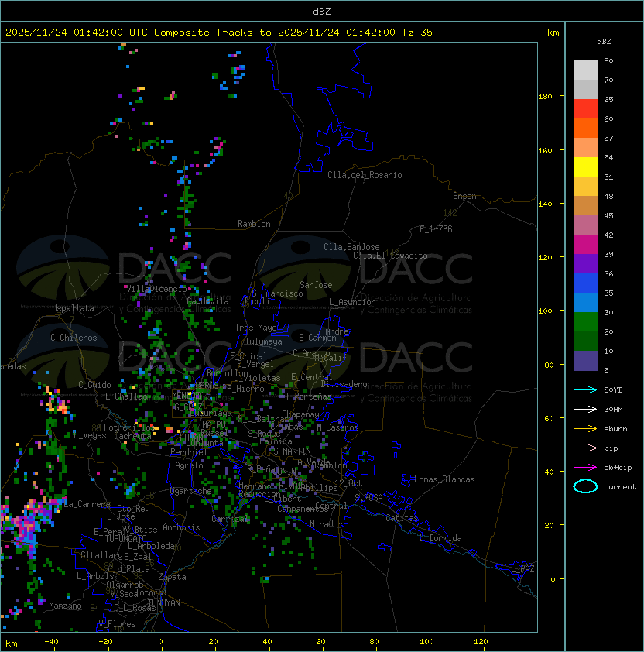Screen dimensions: 644x652
Task: Click the magenta eb+bip arrow legend icon
Action: (585, 468)
